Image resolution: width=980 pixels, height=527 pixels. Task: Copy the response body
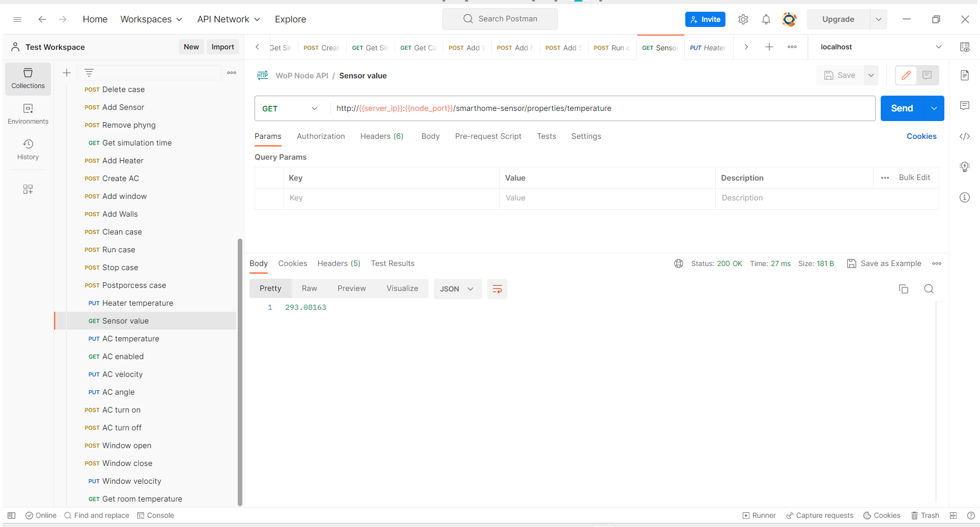(x=904, y=289)
